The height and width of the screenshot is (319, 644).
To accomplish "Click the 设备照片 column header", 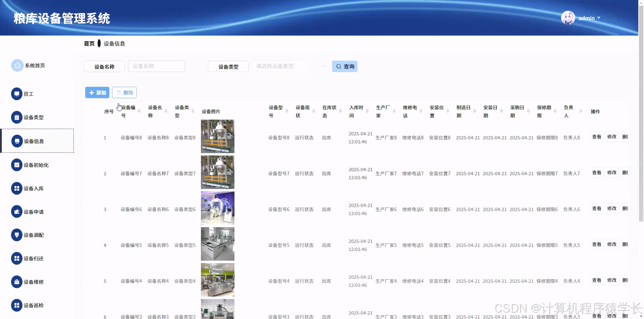I will click(211, 112).
